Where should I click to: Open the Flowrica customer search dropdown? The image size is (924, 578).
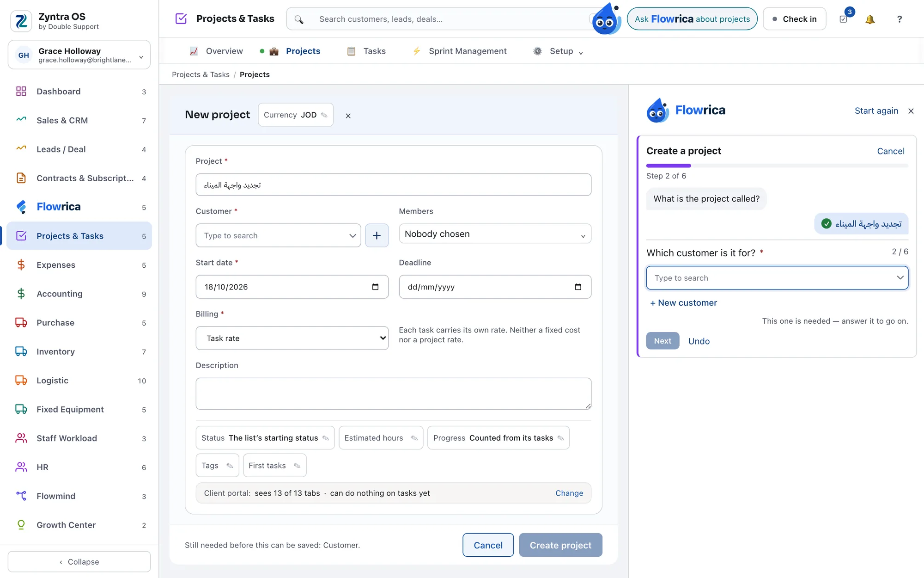777,278
